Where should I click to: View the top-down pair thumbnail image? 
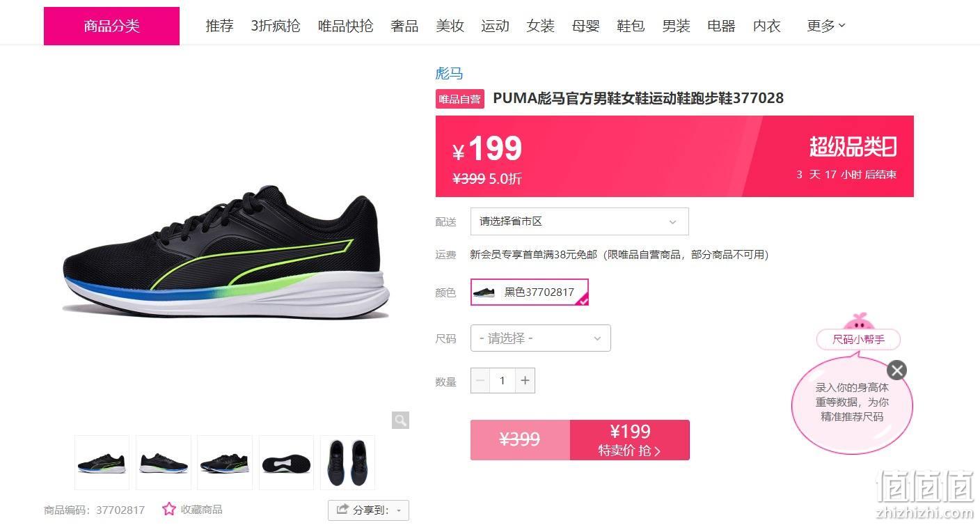tap(347, 462)
